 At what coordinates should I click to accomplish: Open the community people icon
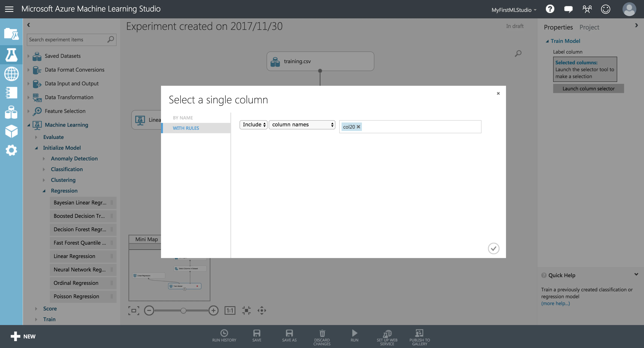[587, 9]
